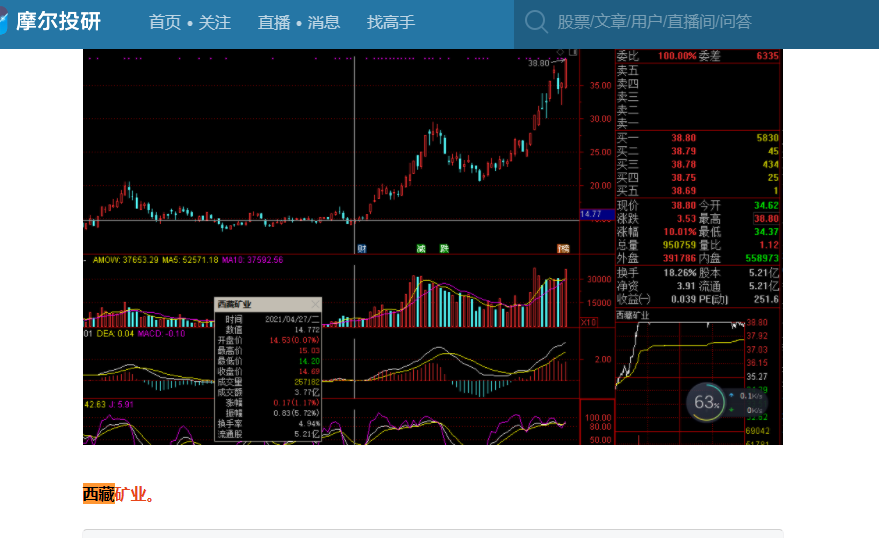Viewport: 879px width, 538px height.
Task: Open the 消息 navigation item
Action: tap(323, 22)
